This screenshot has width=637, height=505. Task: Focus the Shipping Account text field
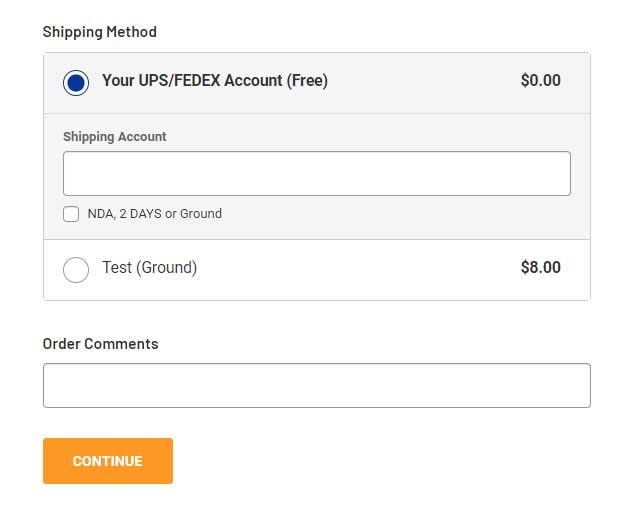click(317, 173)
